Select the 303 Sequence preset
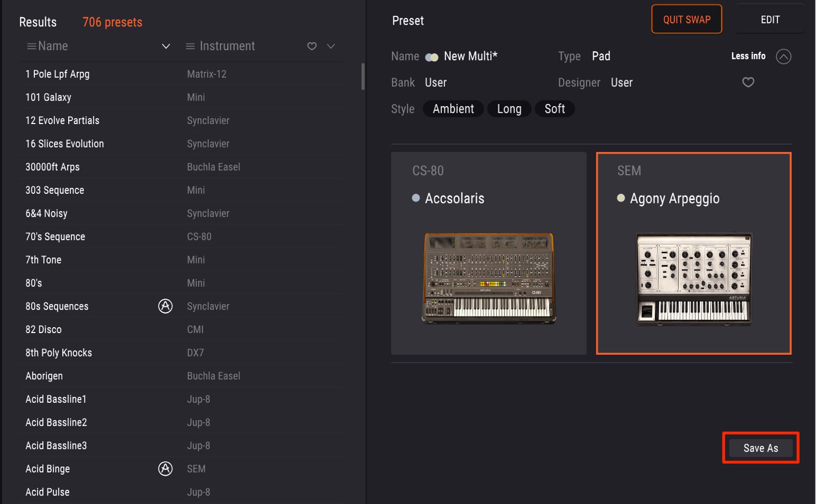 click(181, 190)
